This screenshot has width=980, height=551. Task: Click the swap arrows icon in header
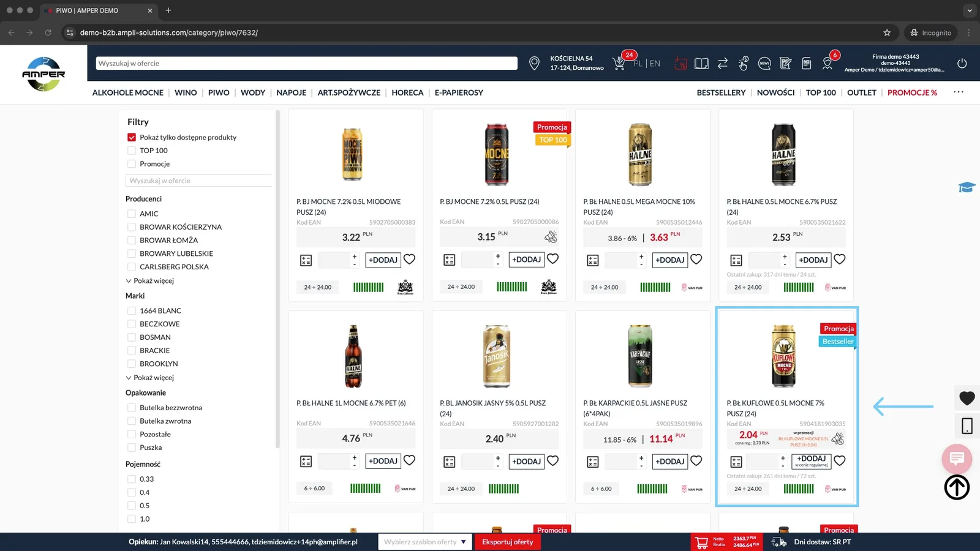(723, 63)
